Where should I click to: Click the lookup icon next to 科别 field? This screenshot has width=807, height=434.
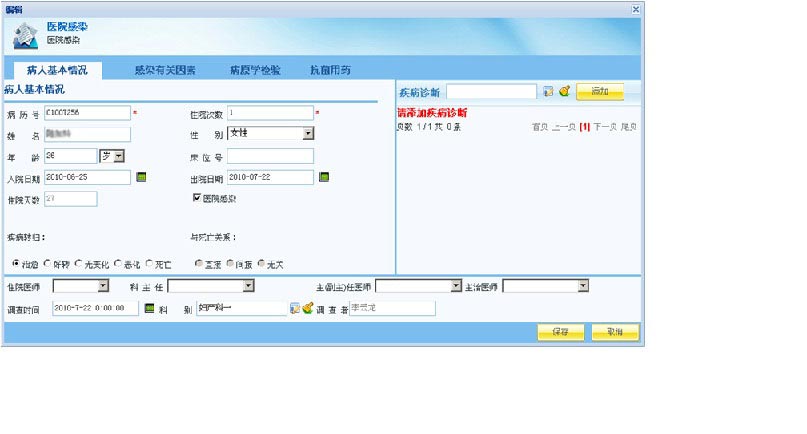(295, 308)
